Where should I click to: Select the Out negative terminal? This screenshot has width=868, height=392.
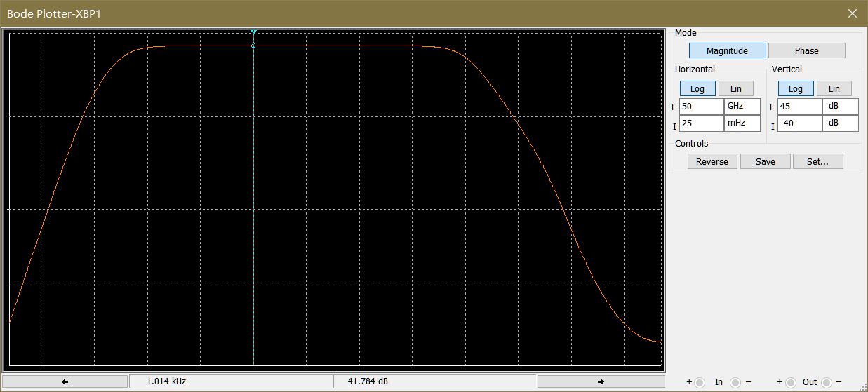click(x=827, y=383)
